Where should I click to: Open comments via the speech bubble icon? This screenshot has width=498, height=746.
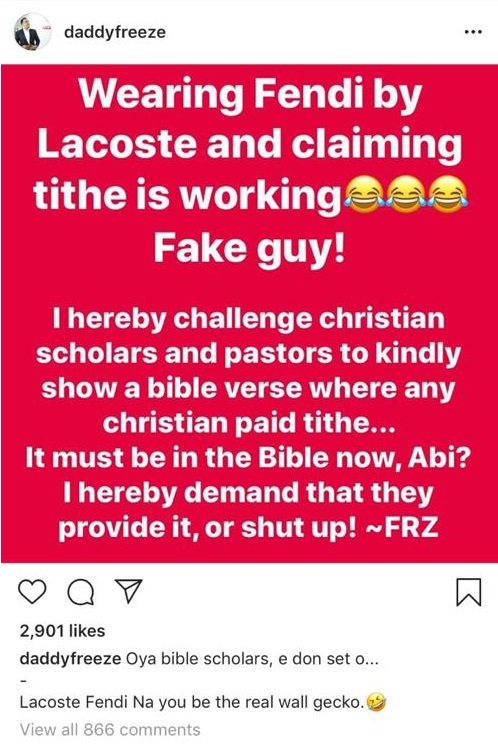point(81,592)
